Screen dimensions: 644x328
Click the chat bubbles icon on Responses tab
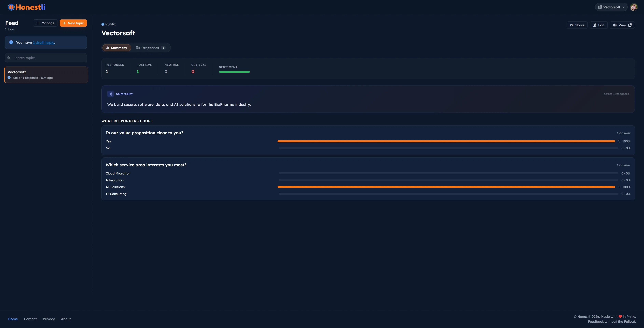137,48
